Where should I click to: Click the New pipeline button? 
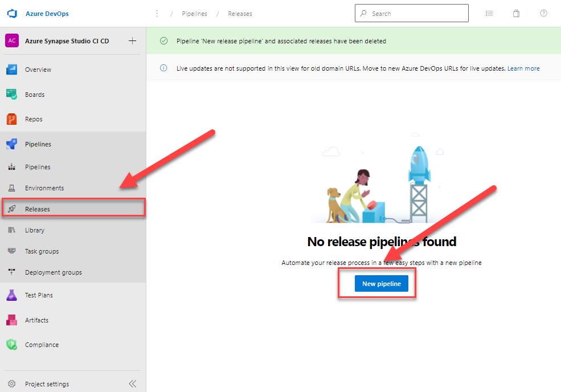click(382, 284)
